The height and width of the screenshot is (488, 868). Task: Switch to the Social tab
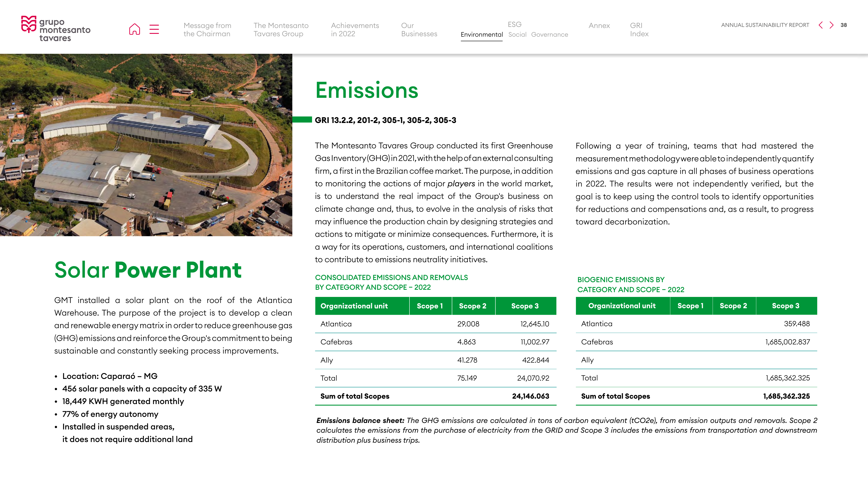tap(517, 34)
